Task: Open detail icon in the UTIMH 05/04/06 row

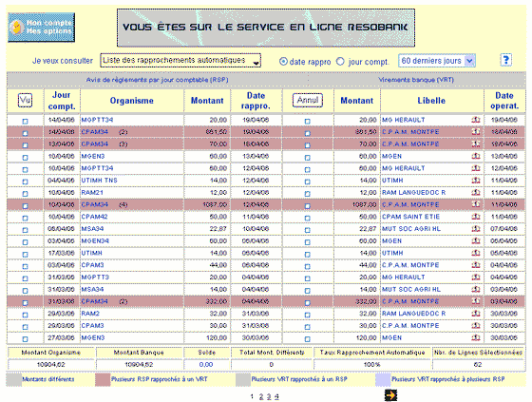Action: click(x=476, y=253)
